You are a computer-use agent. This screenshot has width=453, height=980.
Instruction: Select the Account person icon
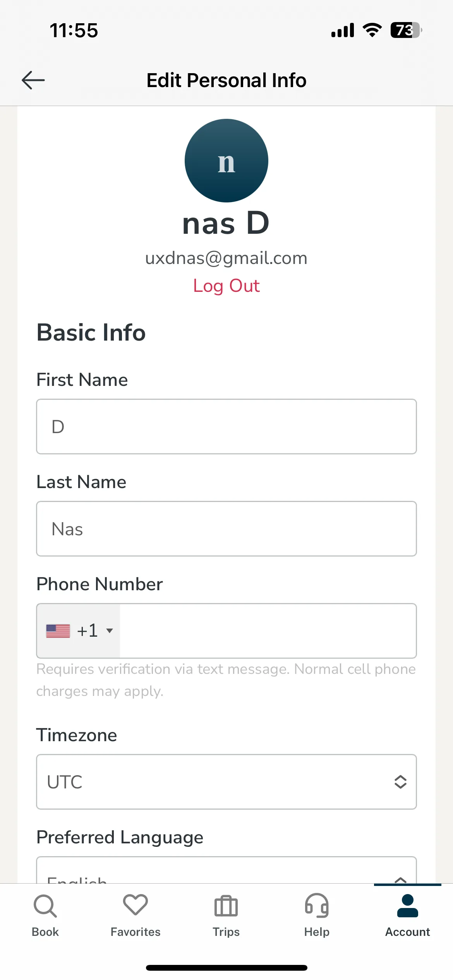[x=408, y=906]
